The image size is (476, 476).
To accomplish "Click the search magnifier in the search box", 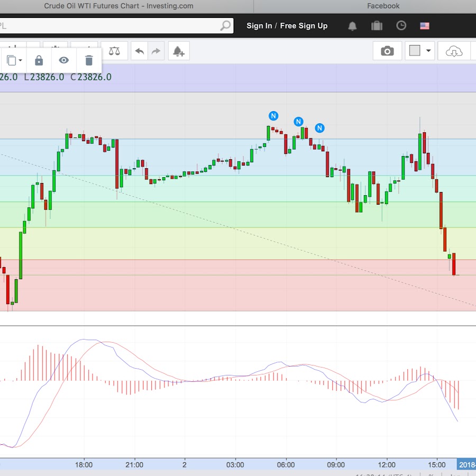I will click(x=225, y=25).
